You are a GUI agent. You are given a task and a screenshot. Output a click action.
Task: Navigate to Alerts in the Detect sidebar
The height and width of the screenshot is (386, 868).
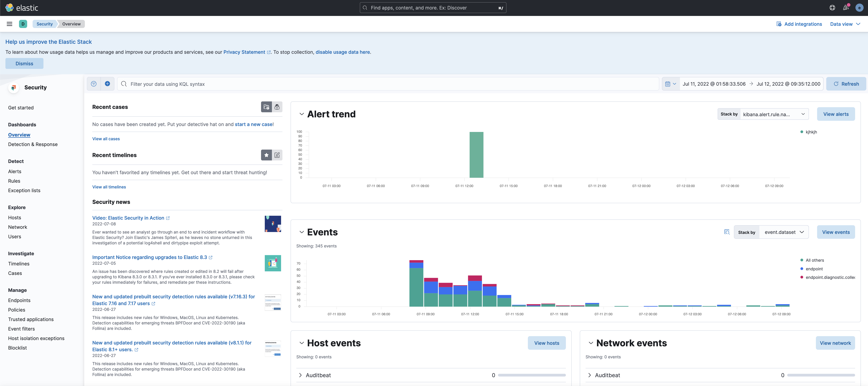14,171
